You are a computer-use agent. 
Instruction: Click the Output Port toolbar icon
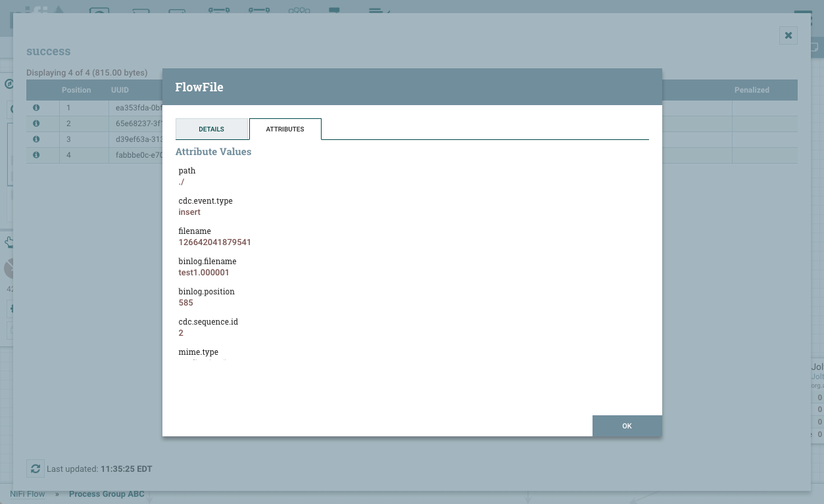(179, 11)
